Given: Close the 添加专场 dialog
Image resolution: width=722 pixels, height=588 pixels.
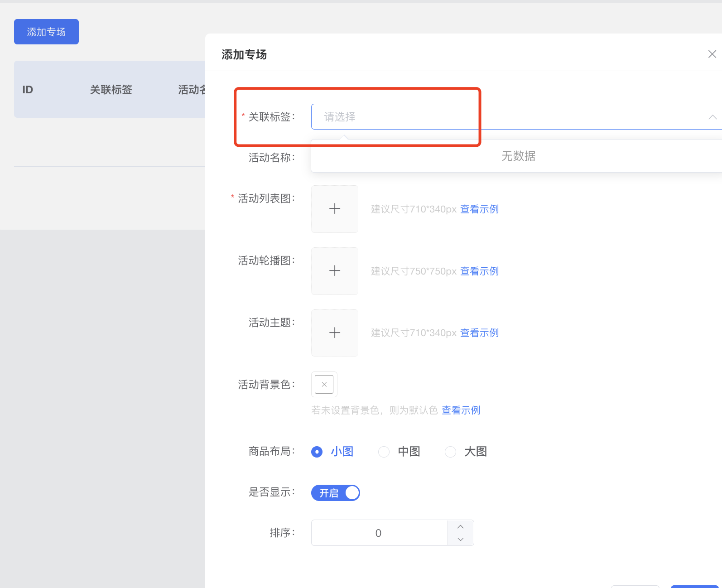Looking at the screenshot, I should coord(712,54).
